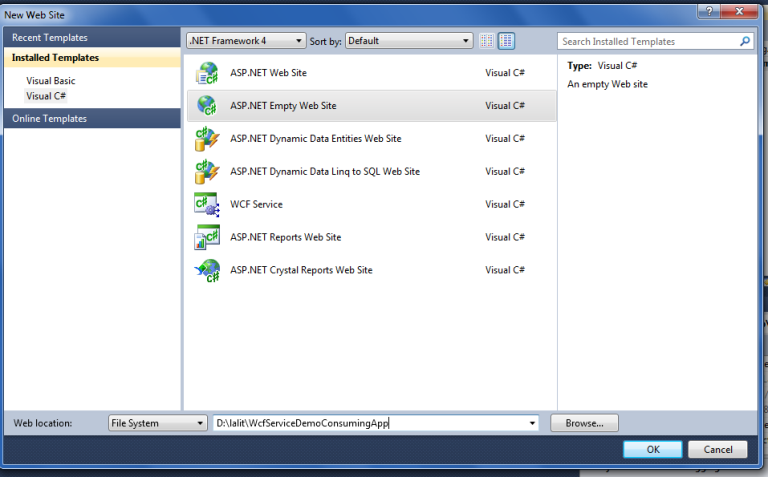Open the Sort by Default dropdown
Screen dimensions: 768x477
[409, 41]
